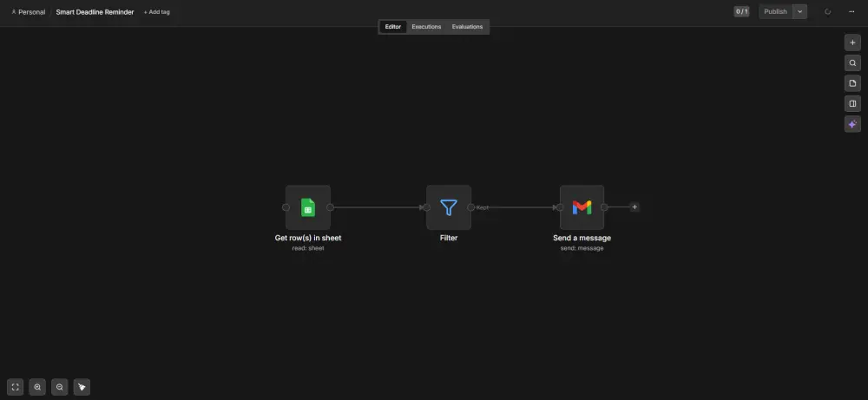Click the 'Get row(s) in sheet' label
The width and height of the screenshot is (868, 400).
coord(308,238)
